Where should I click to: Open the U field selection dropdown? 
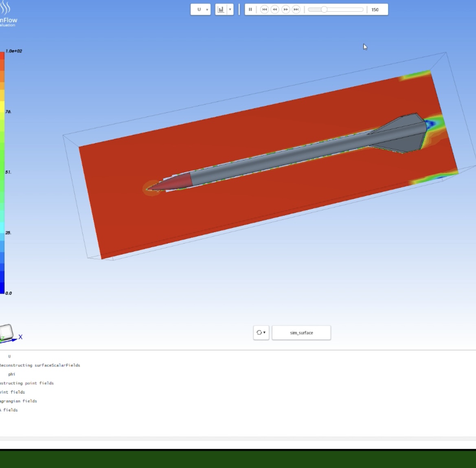201,9
